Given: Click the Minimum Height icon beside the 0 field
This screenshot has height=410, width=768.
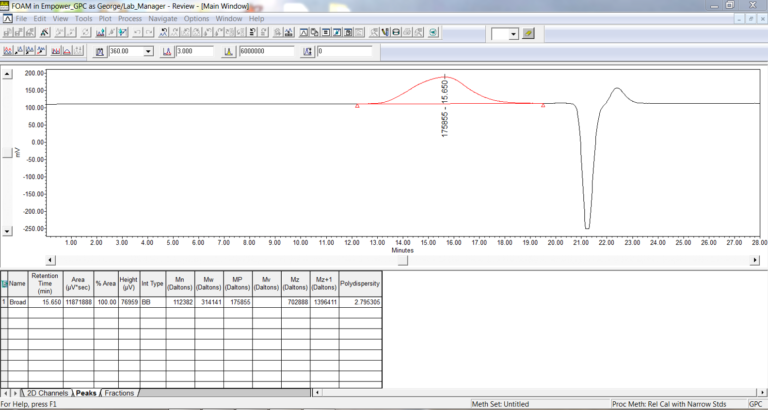Looking at the screenshot, I should (308, 51).
